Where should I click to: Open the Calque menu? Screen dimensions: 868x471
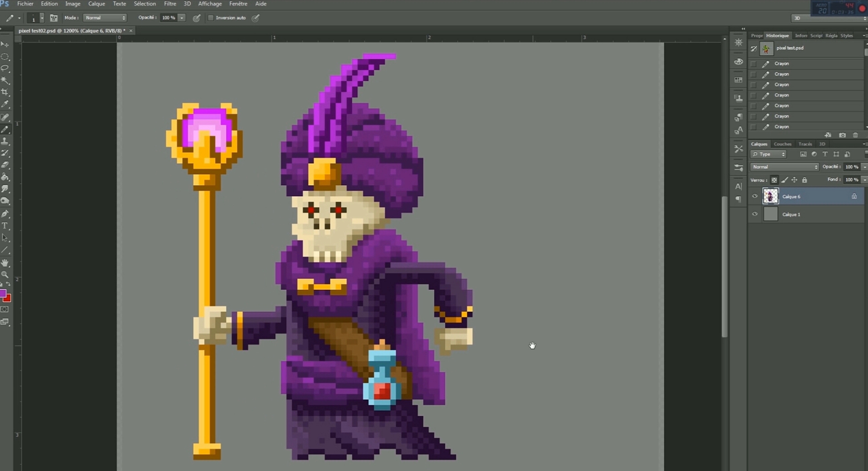[x=96, y=4]
